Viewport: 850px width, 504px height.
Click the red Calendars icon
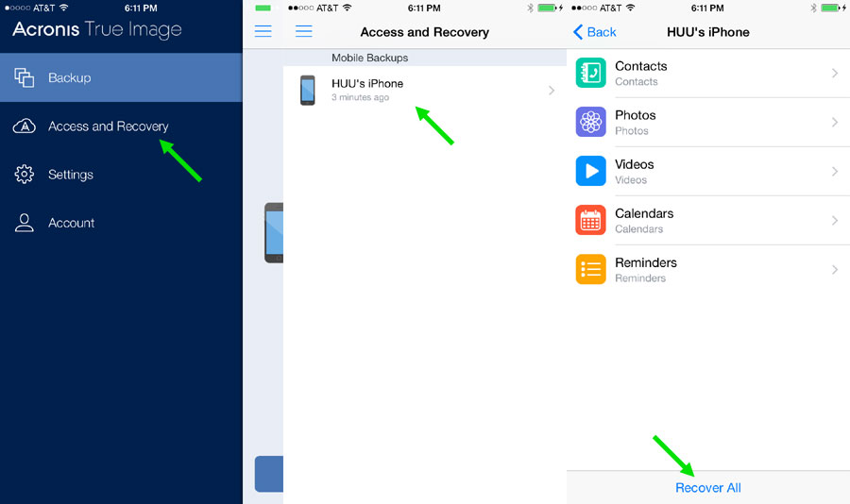(590, 220)
